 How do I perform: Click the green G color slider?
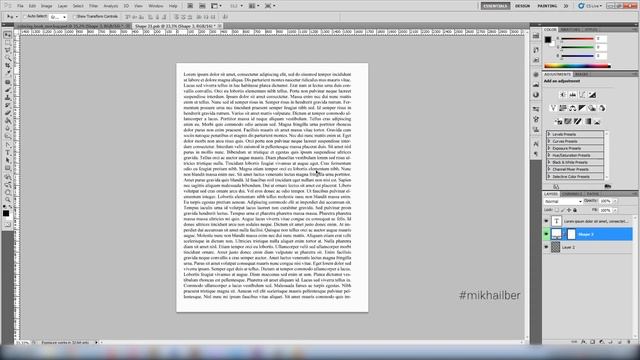pyautogui.click(x=577, y=47)
